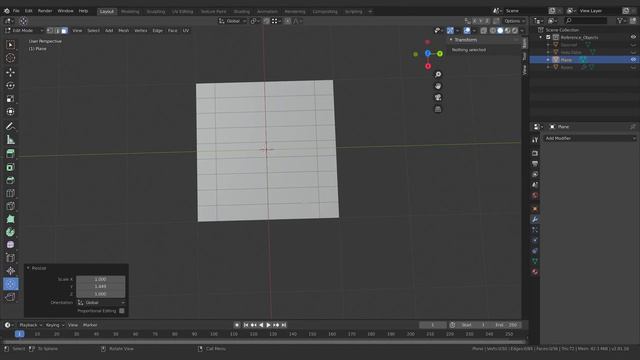Toggle the camera view icon
Image resolution: width=640 pixels, height=360 pixels.
(438, 98)
